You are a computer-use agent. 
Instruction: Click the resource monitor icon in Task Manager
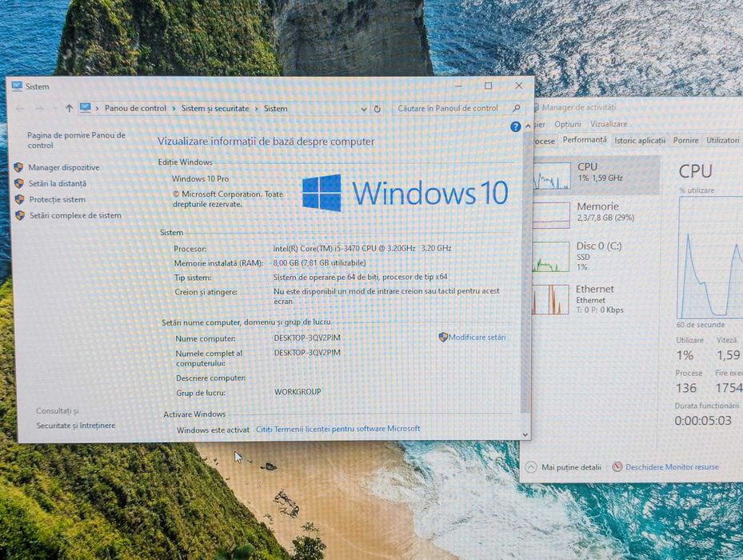click(x=617, y=466)
